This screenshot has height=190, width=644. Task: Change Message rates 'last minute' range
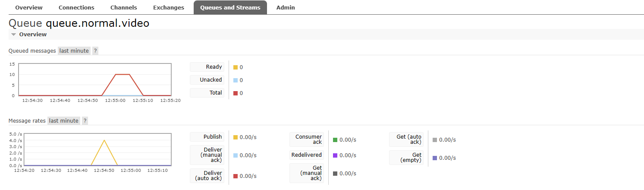point(64,120)
